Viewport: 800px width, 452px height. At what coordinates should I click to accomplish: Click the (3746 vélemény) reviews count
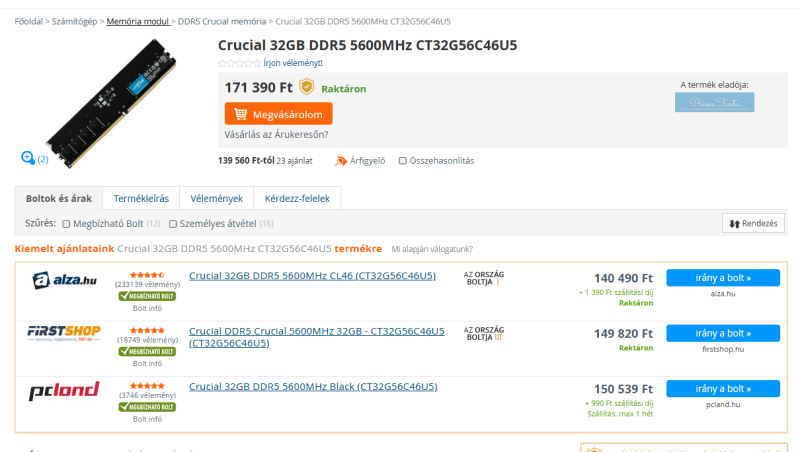tap(147, 395)
